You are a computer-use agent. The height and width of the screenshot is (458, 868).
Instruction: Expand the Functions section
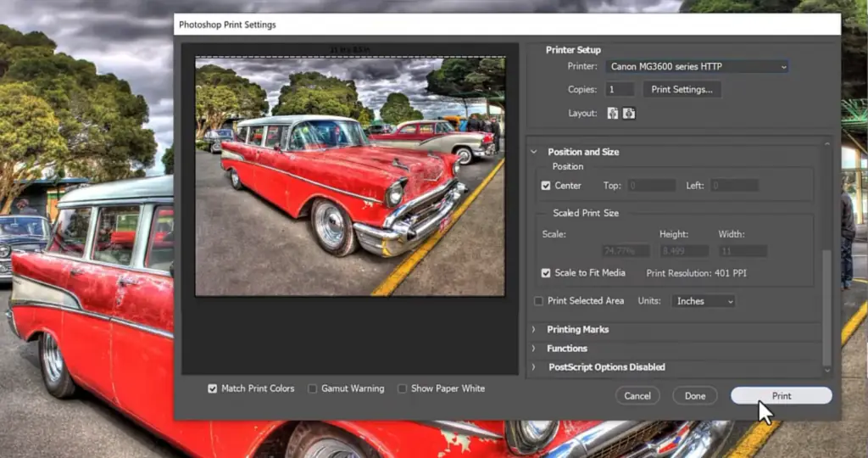tap(534, 349)
